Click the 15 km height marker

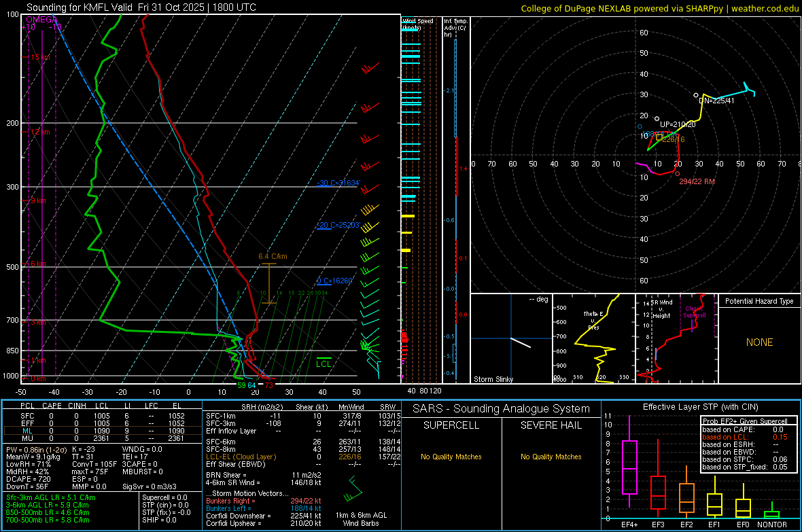(40, 57)
